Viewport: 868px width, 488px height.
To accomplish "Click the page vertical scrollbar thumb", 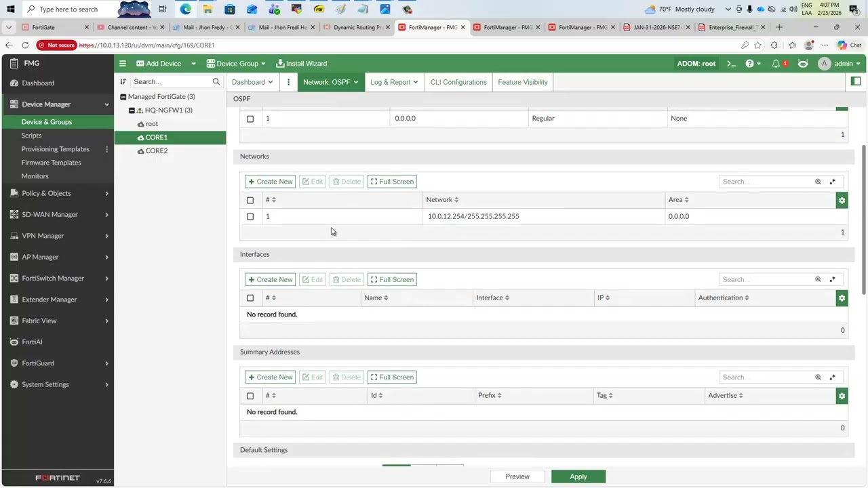I will click(x=863, y=220).
